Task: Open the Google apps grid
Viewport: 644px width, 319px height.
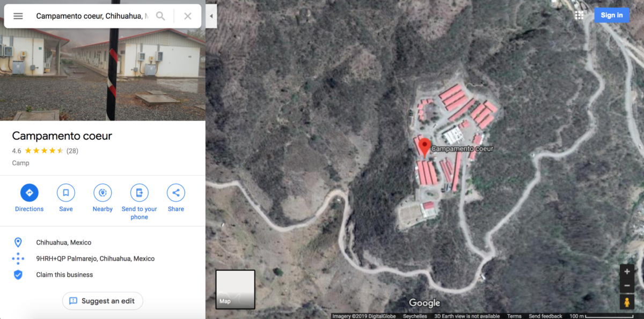Action: [579, 15]
